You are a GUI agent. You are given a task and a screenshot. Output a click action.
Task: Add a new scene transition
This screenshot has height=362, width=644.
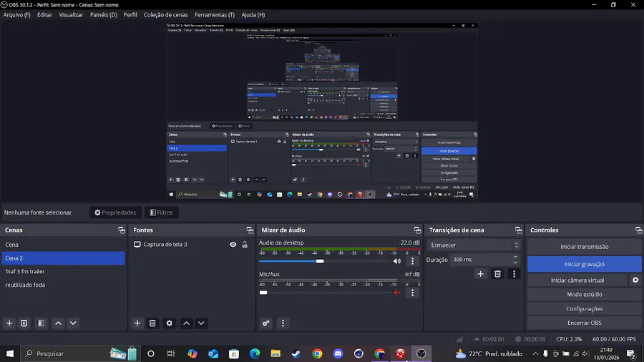(x=481, y=274)
